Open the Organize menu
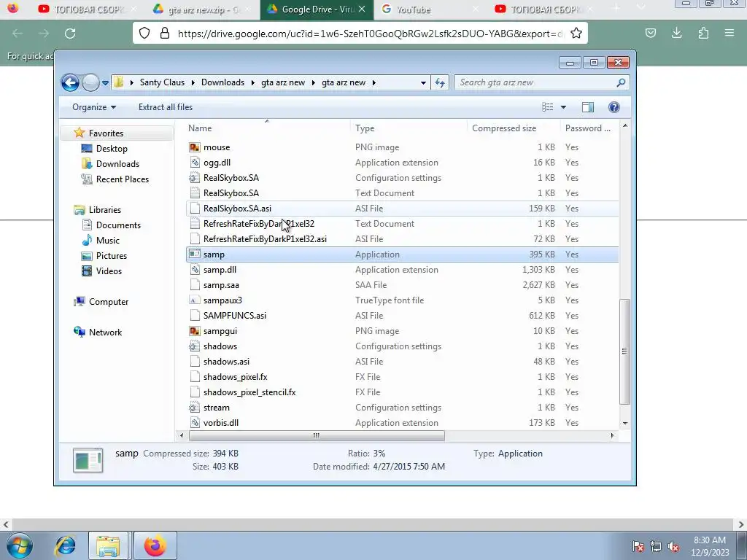Viewport: 747px width, 560px height. coord(94,107)
